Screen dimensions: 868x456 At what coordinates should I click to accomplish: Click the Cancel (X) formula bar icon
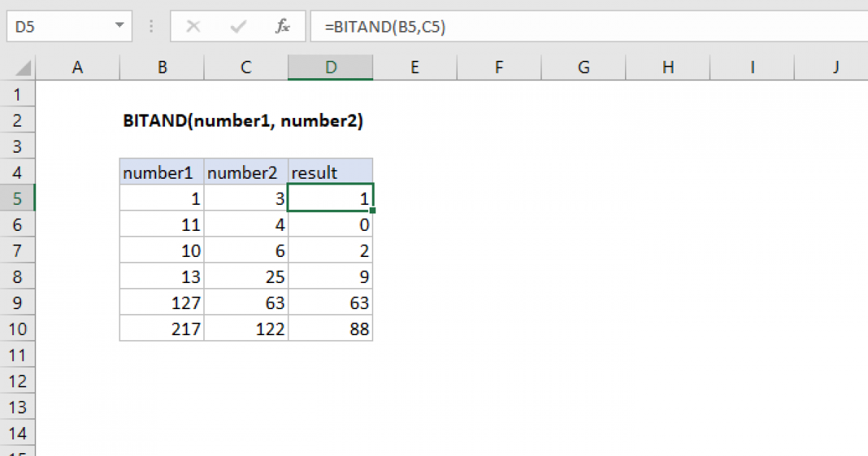[193, 27]
